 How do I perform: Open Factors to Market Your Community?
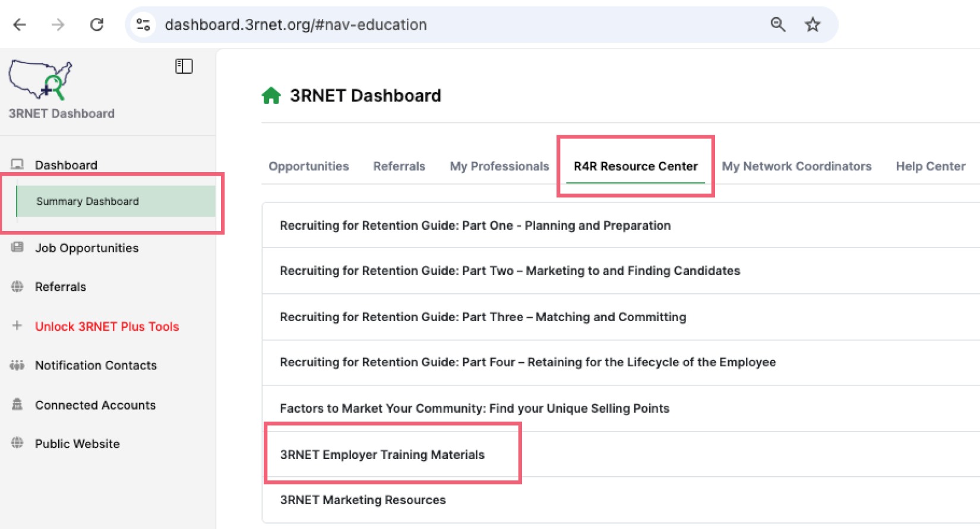point(621,408)
